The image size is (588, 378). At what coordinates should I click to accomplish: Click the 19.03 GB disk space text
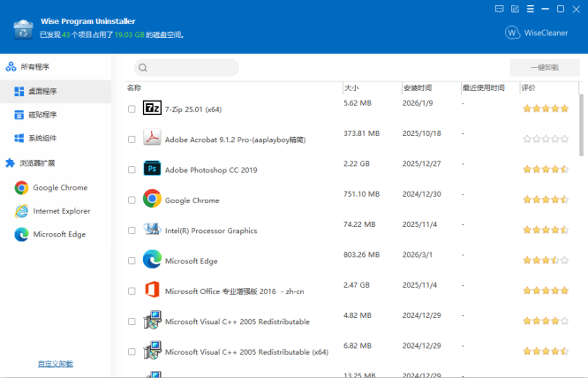point(130,34)
